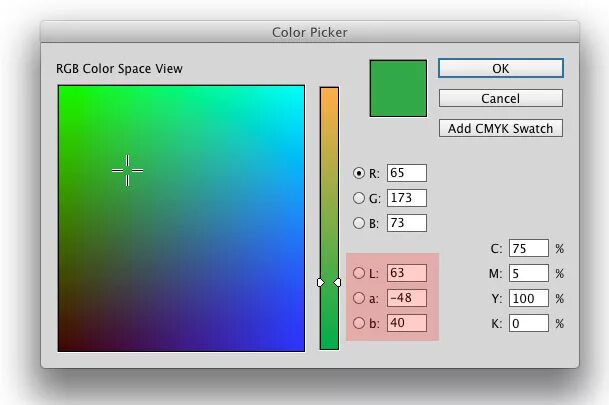Image resolution: width=609 pixels, height=405 pixels.
Task: Click the green current color preview swatch
Action: click(x=398, y=88)
